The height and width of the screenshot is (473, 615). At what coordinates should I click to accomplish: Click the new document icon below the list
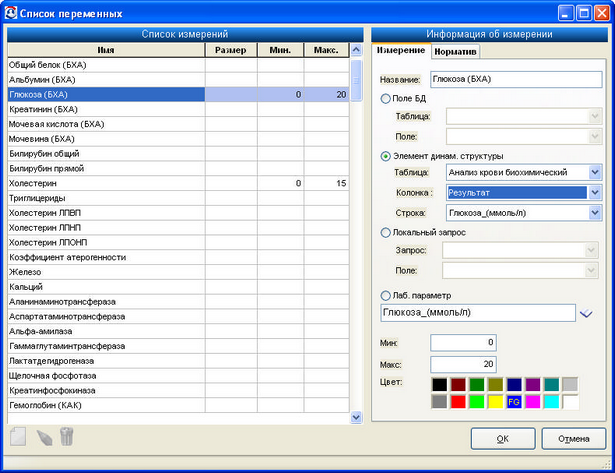click(18, 437)
